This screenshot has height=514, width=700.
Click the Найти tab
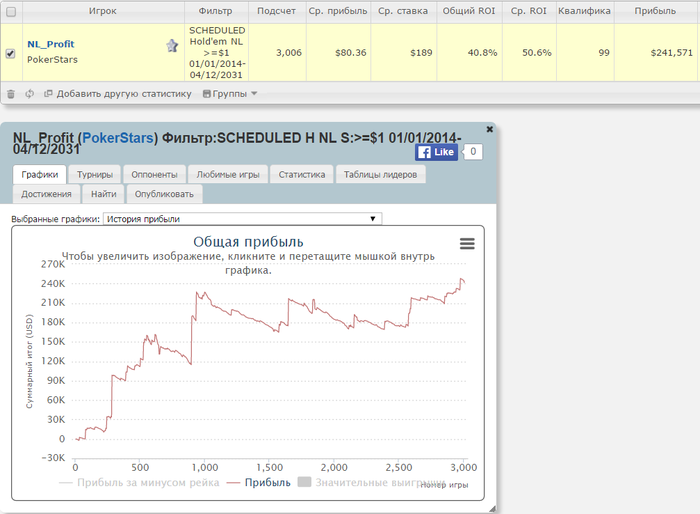tap(104, 194)
